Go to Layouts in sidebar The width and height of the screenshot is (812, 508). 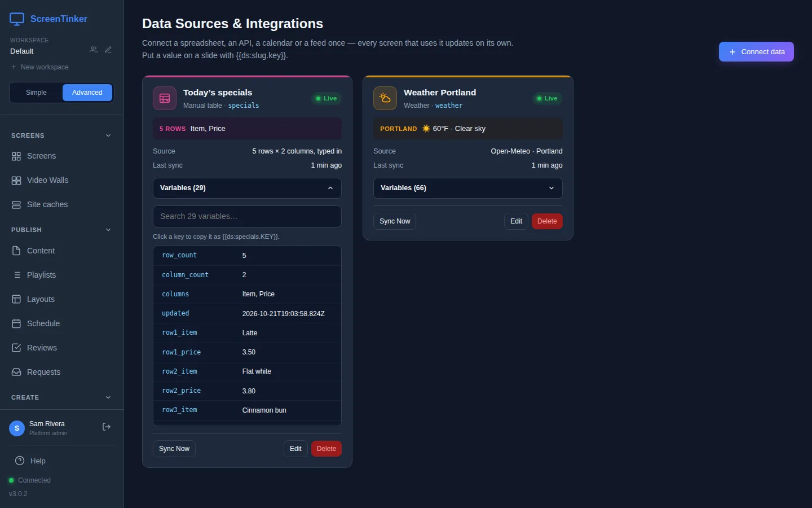[x=61, y=299]
